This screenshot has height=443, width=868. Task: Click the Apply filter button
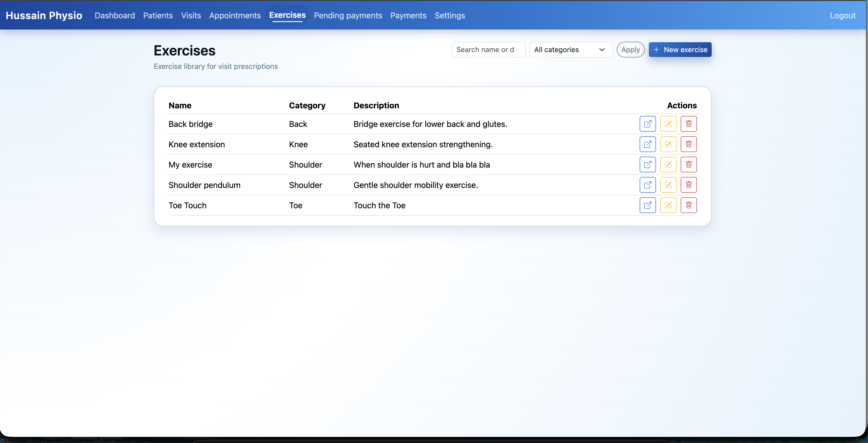tap(630, 50)
